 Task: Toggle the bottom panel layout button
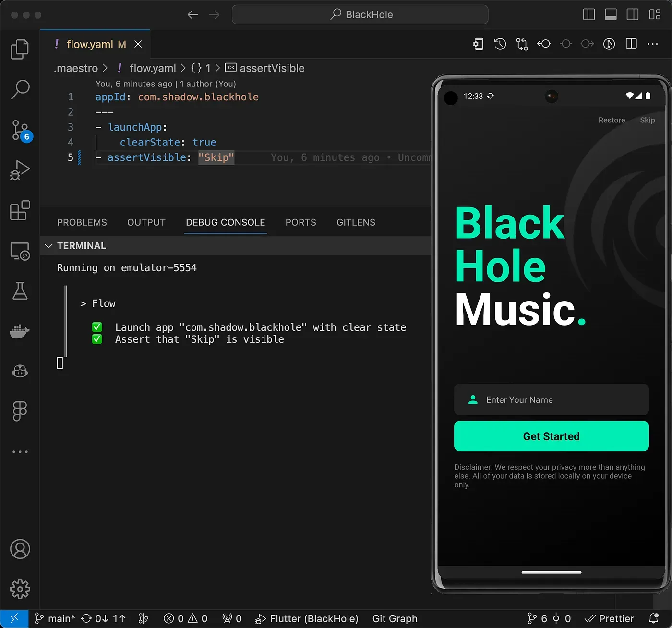(x=611, y=14)
